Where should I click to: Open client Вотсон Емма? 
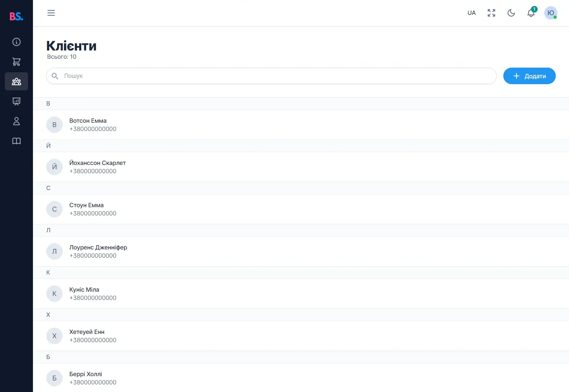pyautogui.click(x=88, y=124)
